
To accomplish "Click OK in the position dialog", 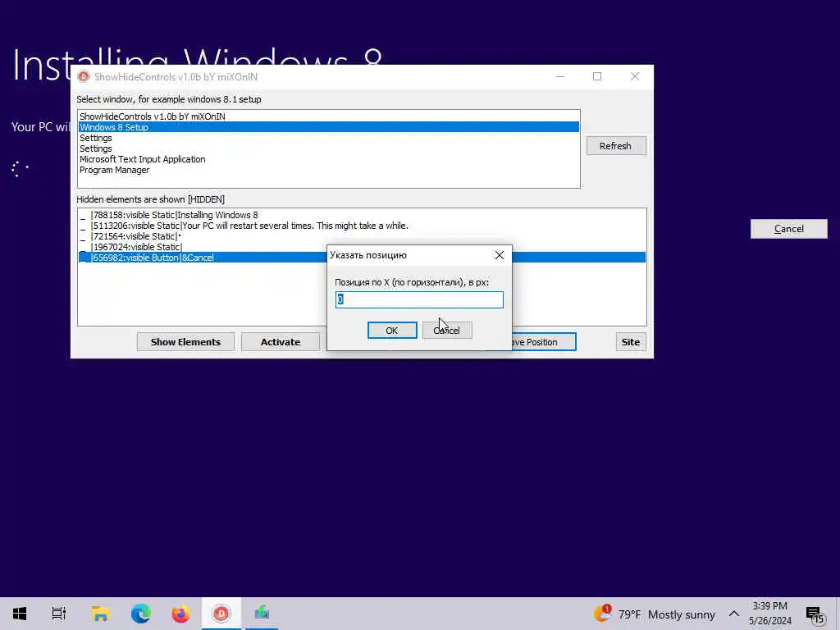I will click(x=392, y=331).
